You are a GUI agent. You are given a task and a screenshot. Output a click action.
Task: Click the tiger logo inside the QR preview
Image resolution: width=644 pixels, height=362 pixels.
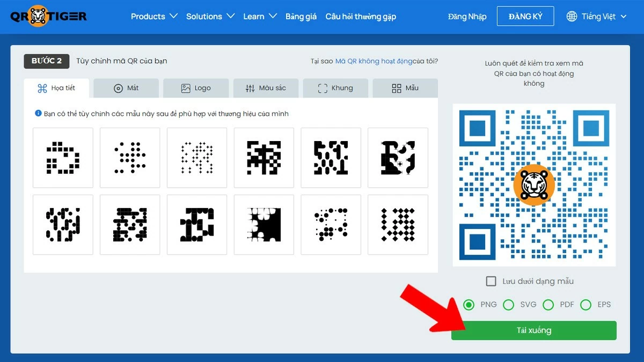click(533, 184)
